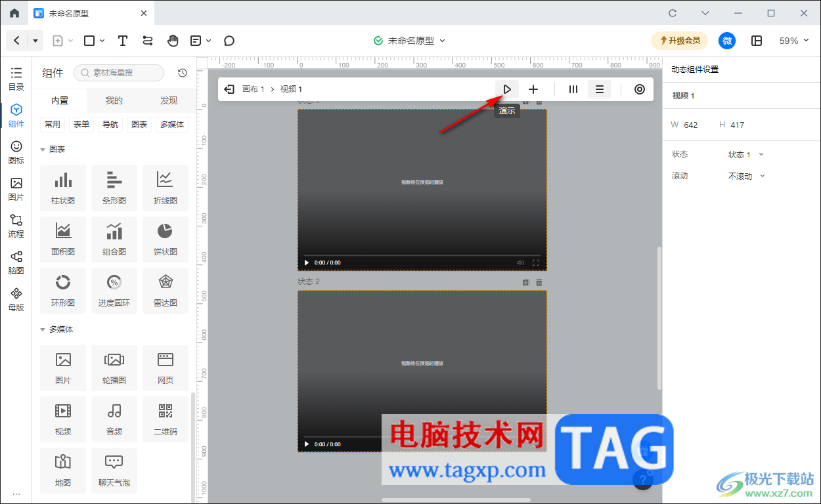The height and width of the screenshot is (504, 821).
Task: Select the 组件 sidebar icon
Action: (16, 115)
